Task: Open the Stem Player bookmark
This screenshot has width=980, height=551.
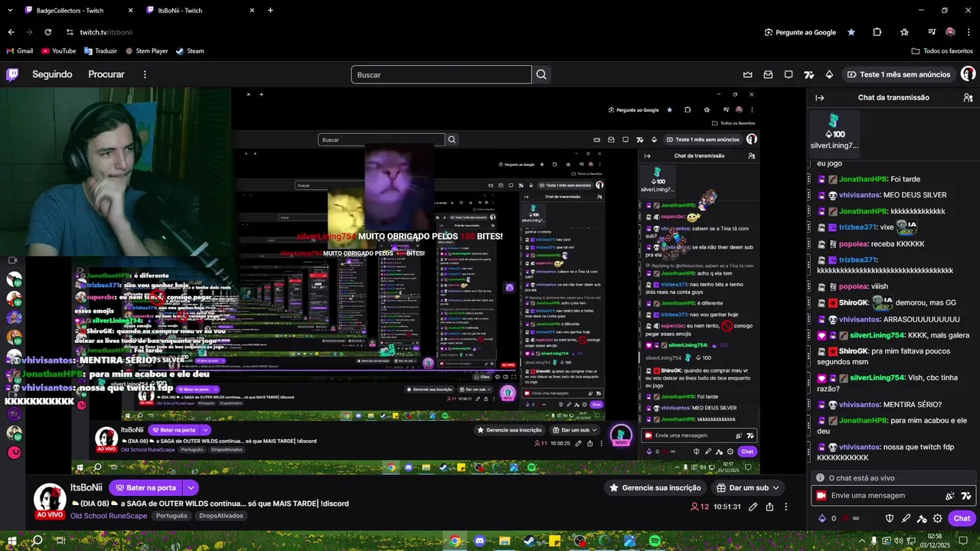Action: point(146,51)
